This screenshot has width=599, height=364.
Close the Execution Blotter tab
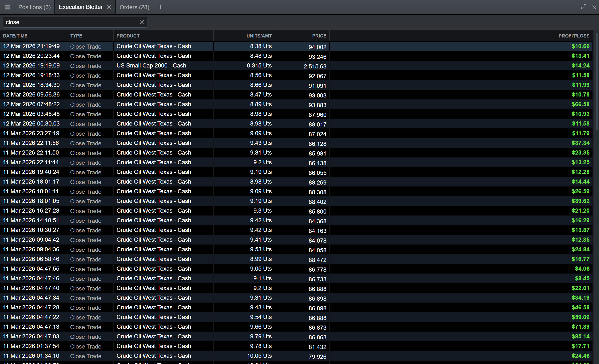click(109, 7)
